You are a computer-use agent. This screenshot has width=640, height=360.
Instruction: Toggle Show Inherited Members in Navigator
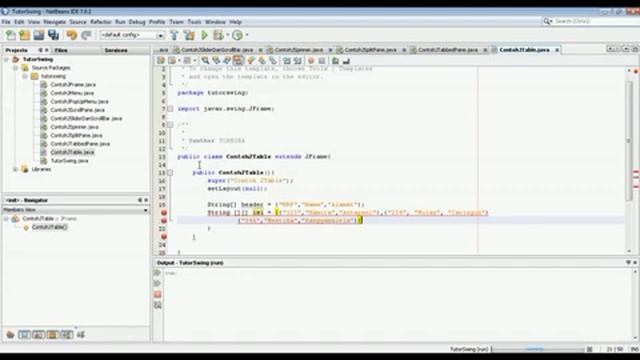point(10,335)
